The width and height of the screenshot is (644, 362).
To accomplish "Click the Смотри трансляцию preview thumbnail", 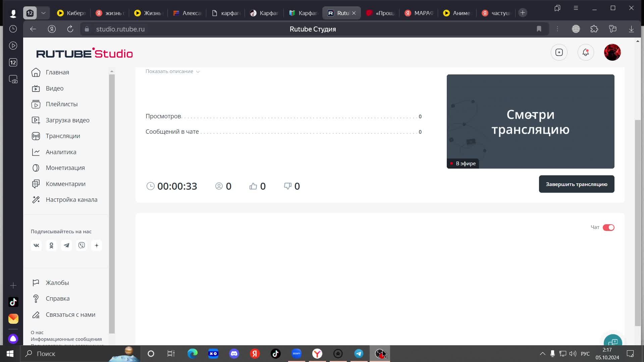I will pos(530,121).
